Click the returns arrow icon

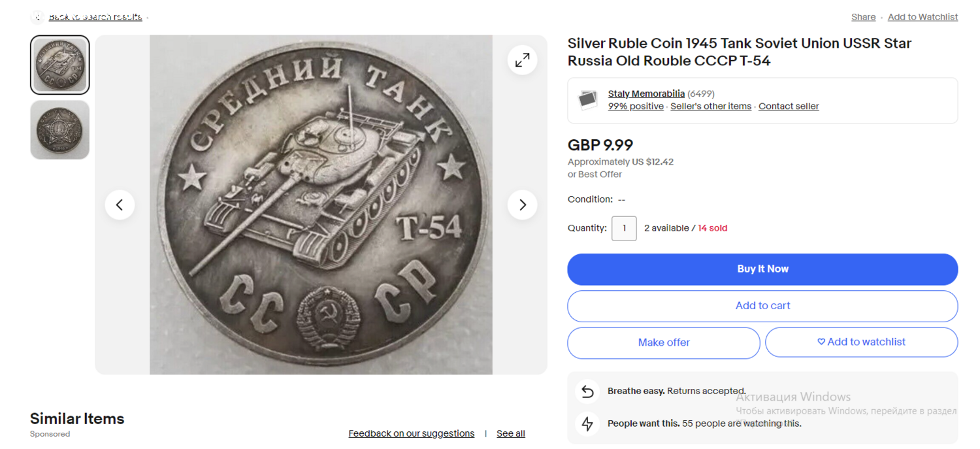coord(587,391)
